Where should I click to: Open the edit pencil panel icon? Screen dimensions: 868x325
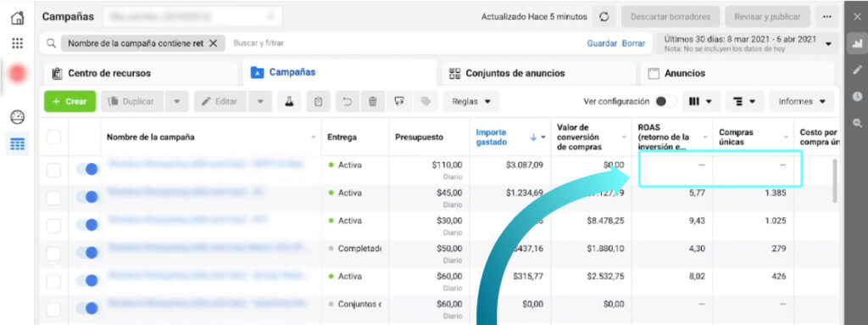[x=857, y=70]
